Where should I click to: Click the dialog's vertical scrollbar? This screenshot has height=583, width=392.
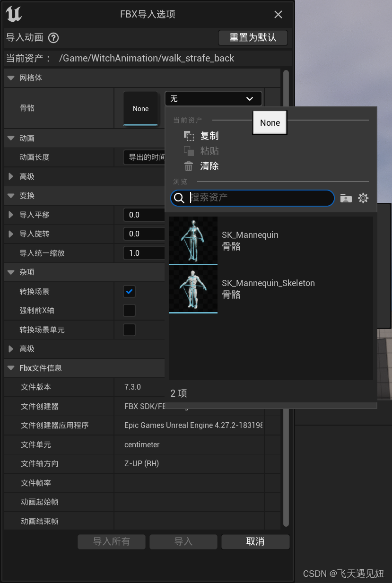(286, 298)
